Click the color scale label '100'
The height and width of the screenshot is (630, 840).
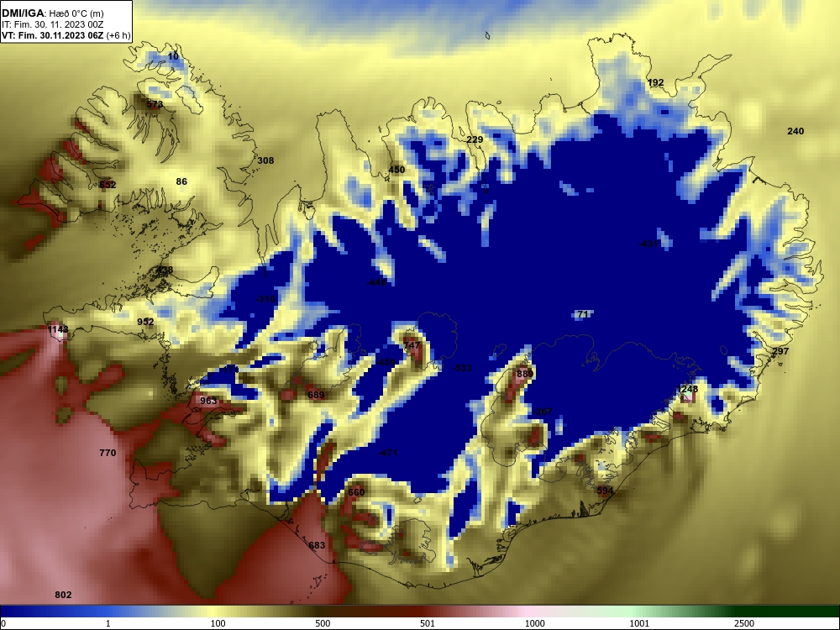218,623
